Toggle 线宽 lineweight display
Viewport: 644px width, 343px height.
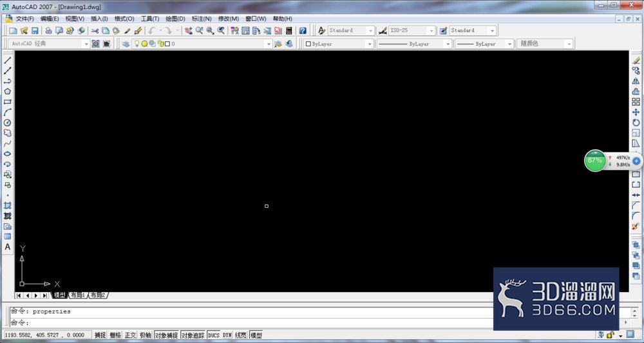click(241, 335)
